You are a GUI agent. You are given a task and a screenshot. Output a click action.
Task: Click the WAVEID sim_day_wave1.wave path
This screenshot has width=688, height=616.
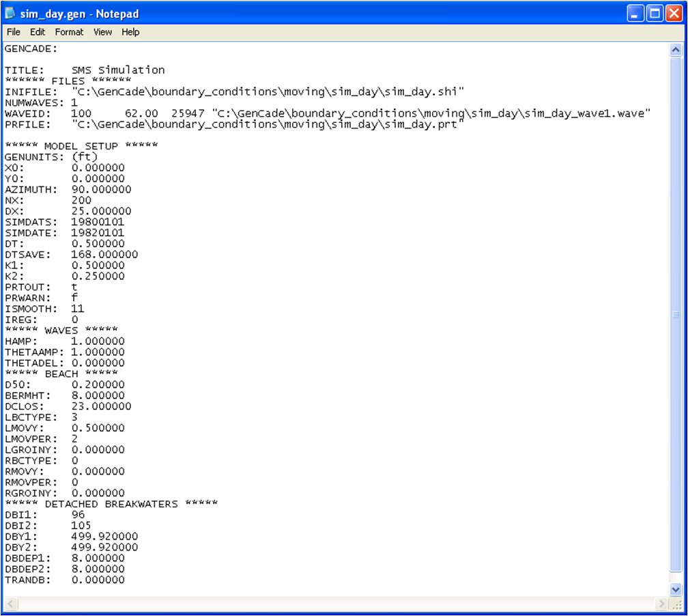click(431, 113)
